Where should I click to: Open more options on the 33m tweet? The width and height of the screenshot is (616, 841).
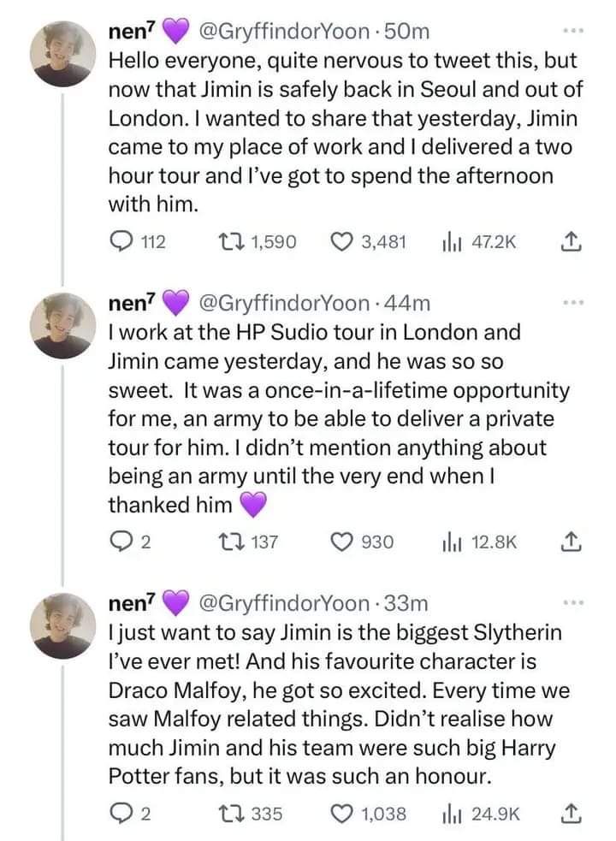click(x=571, y=604)
